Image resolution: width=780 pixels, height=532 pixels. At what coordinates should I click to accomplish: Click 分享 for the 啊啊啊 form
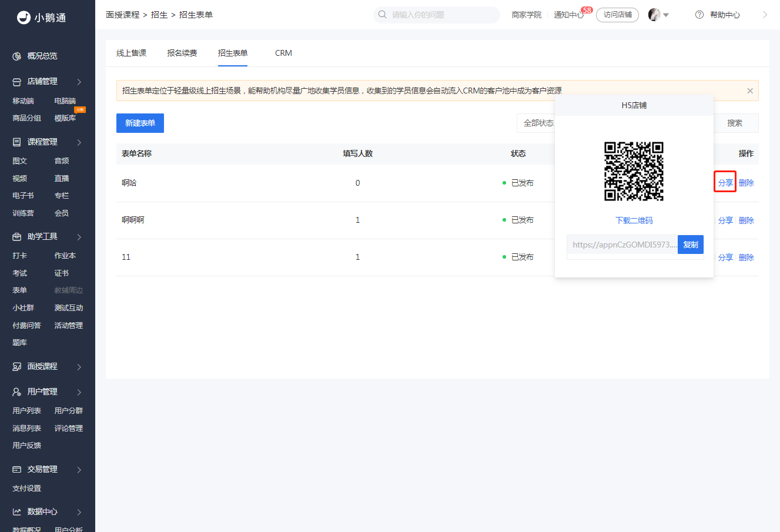[x=725, y=220]
